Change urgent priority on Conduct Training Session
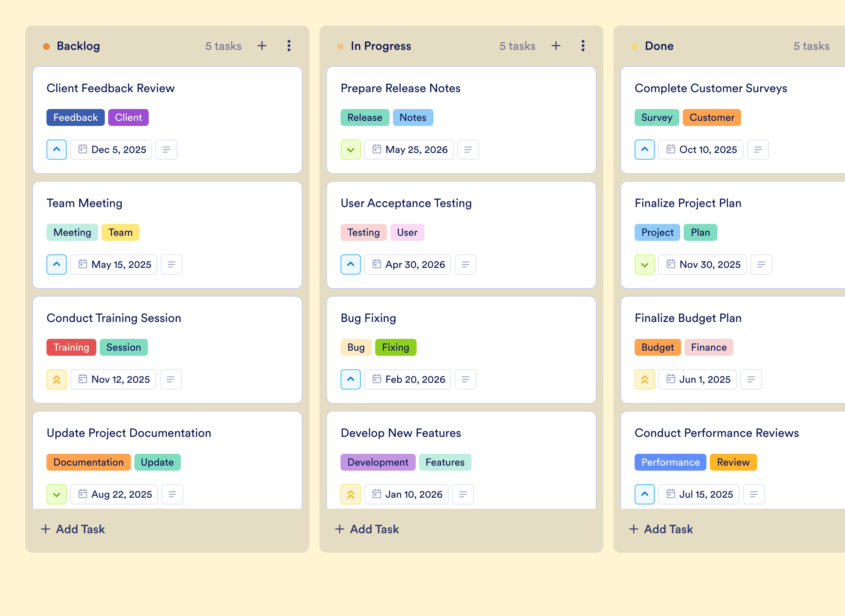Image resolution: width=845 pixels, height=616 pixels. (x=57, y=379)
